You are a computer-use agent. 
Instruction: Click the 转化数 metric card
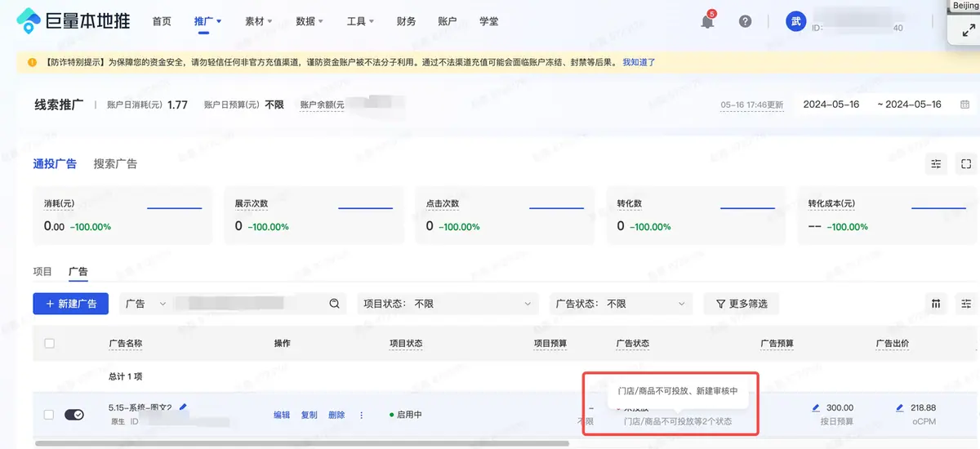[x=696, y=215]
